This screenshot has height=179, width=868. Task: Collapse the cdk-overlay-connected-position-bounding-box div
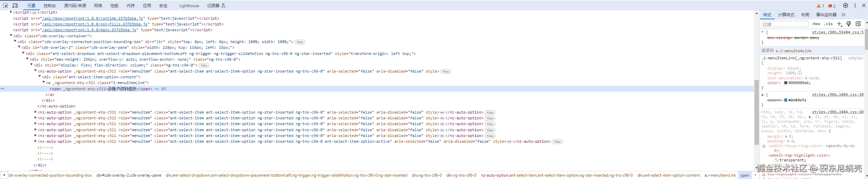(x=15, y=41)
